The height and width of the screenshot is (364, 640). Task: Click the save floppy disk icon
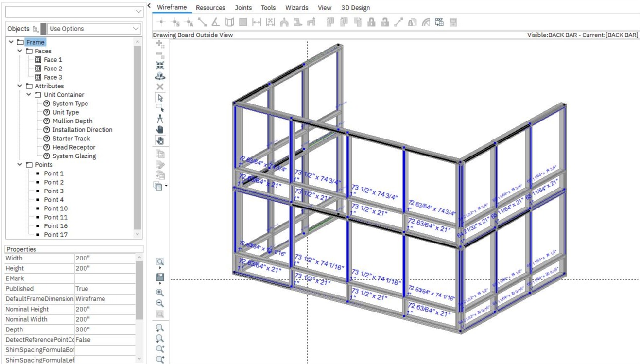[x=160, y=277]
